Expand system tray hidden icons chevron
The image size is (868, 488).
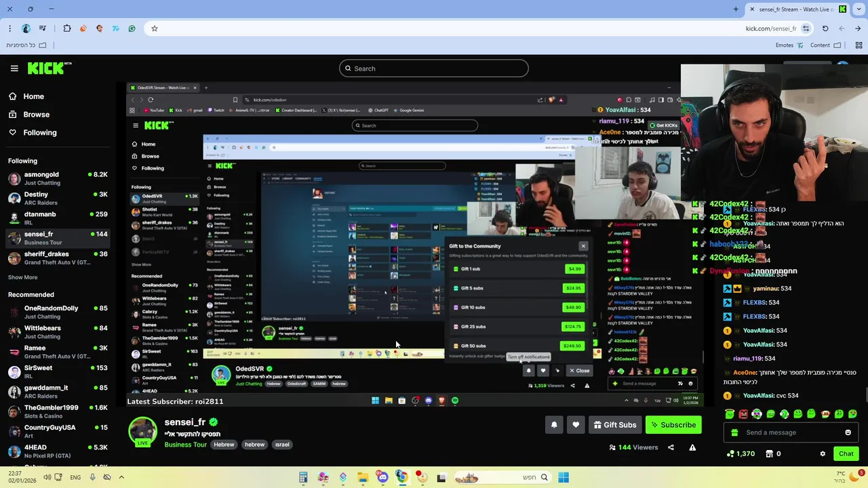[121, 477]
